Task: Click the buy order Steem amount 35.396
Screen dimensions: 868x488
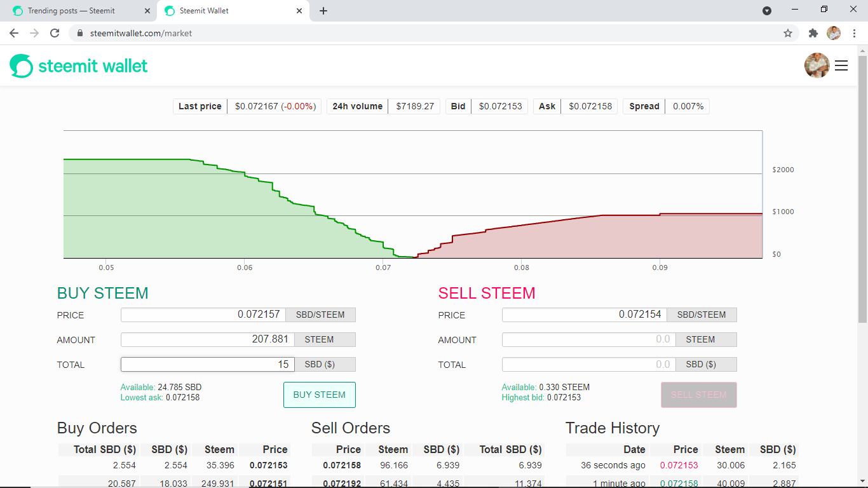Action: point(219,466)
